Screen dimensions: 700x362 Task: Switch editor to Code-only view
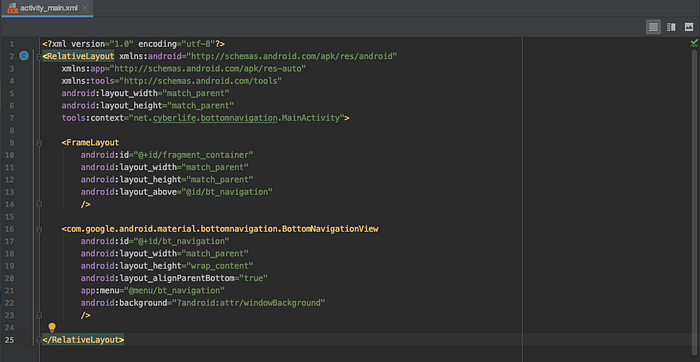[653, 27]
